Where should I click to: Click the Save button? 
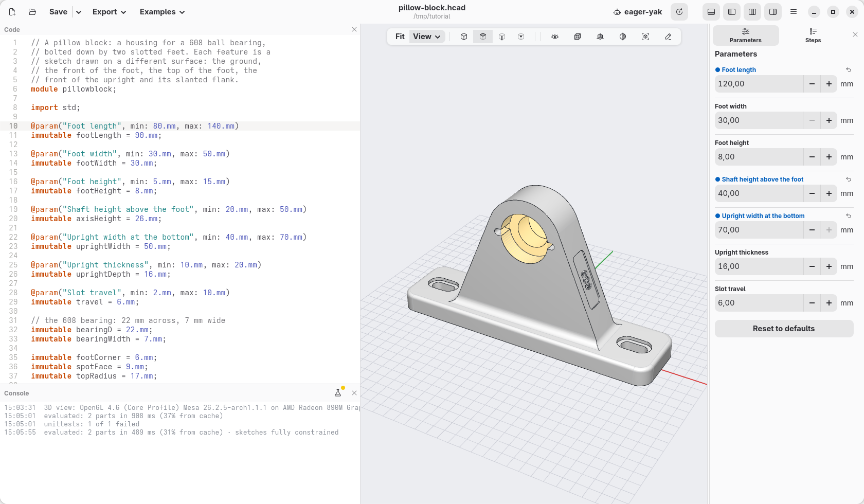click(58, 12)
